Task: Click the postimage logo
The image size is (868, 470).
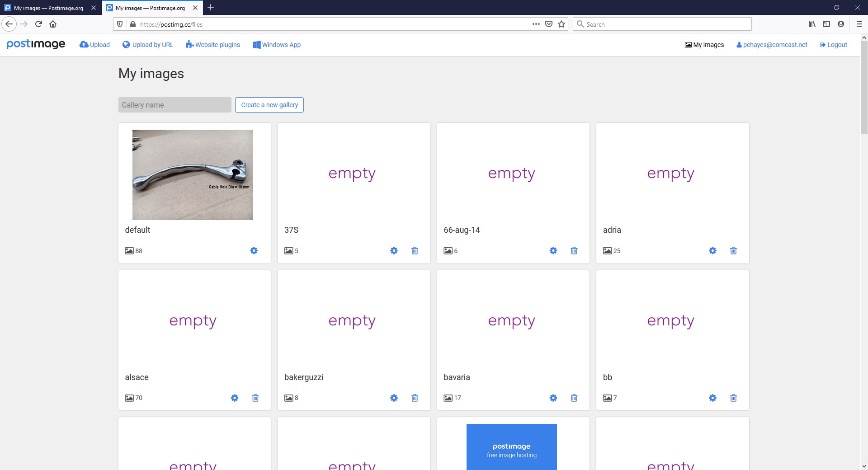Action: (x=36, y=44)
